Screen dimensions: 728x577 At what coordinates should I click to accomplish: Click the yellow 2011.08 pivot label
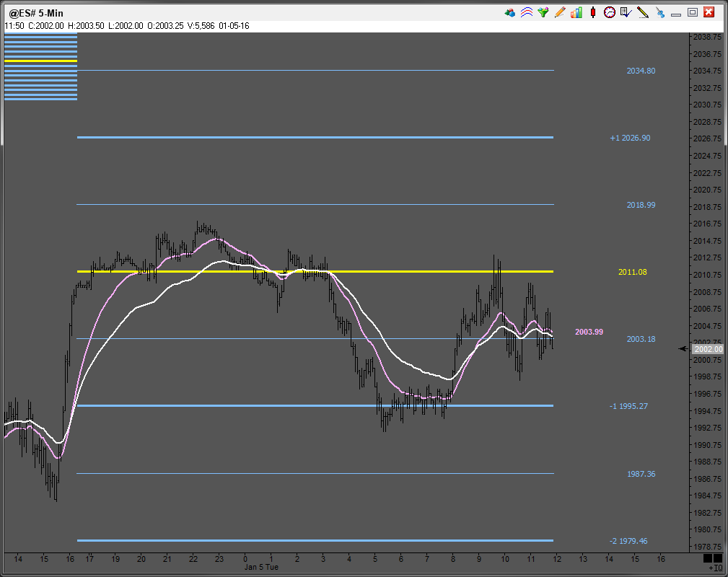tap(632, 272)
